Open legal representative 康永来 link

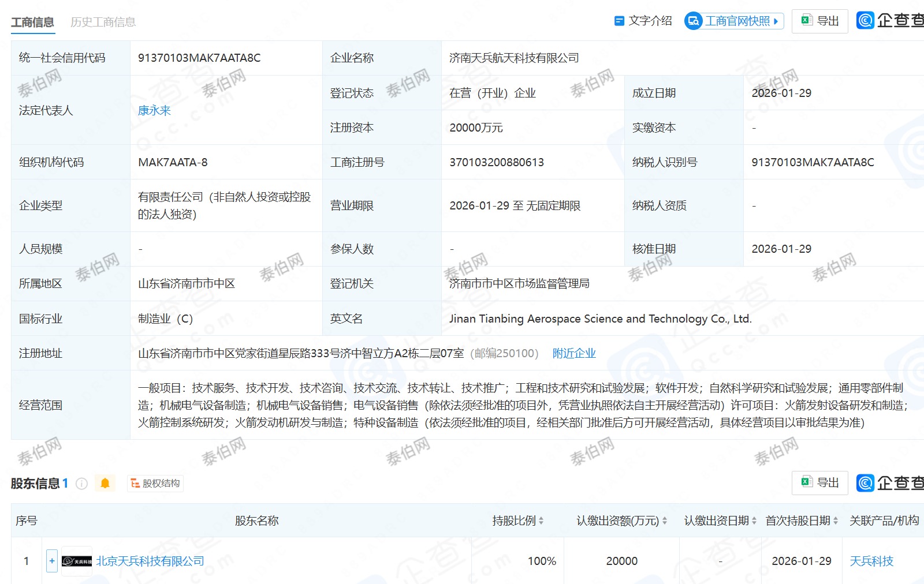click(154, 110)
